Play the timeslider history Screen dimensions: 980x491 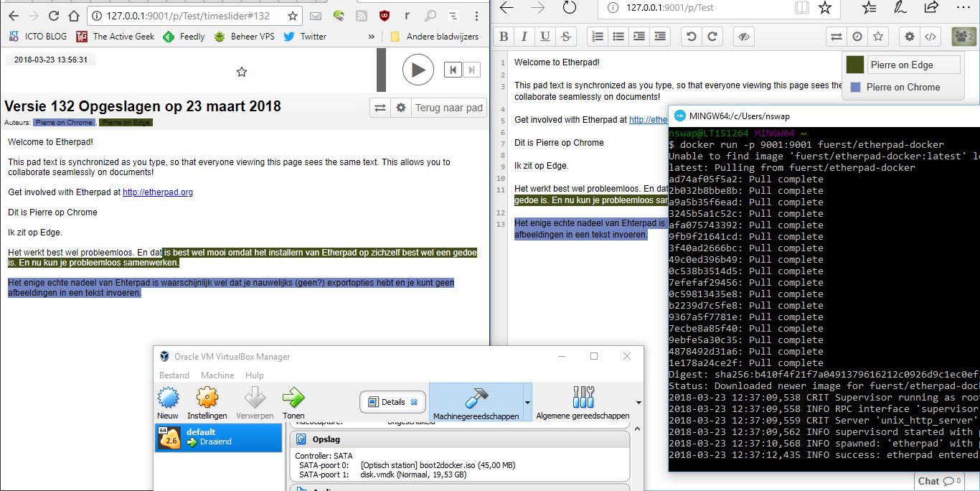click(418, 70)
